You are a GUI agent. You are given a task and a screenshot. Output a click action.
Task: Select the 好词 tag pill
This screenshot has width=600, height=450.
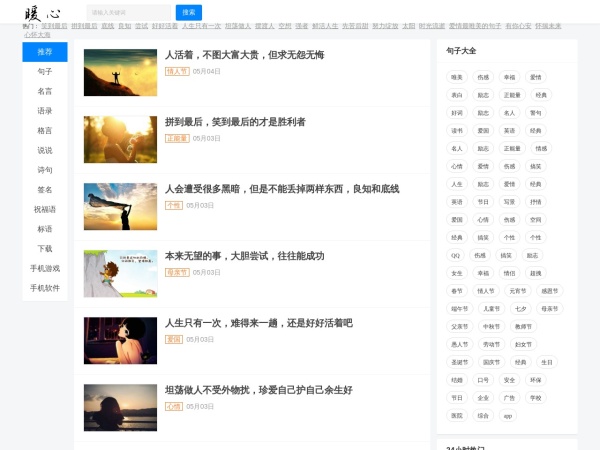tap(457, 113)
